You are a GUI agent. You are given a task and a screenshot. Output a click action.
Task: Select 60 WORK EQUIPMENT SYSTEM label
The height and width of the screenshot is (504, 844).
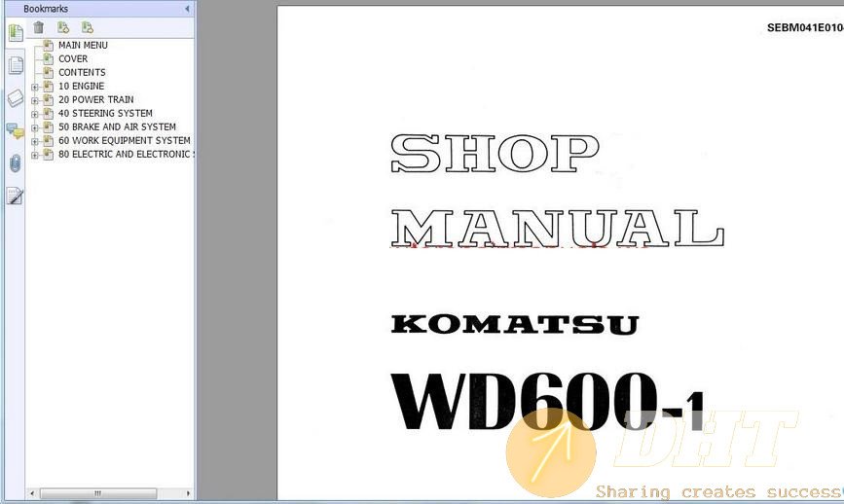tap(125, 140)
